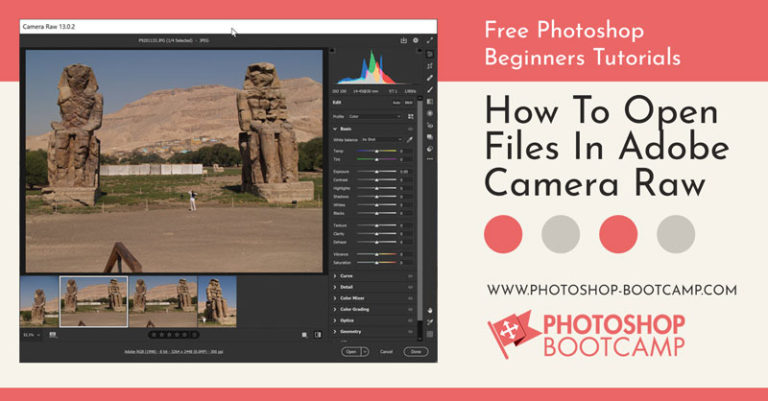Collapse the Basic panel section
This screenshot has height=401, width=768.
(x=335, y=129)
